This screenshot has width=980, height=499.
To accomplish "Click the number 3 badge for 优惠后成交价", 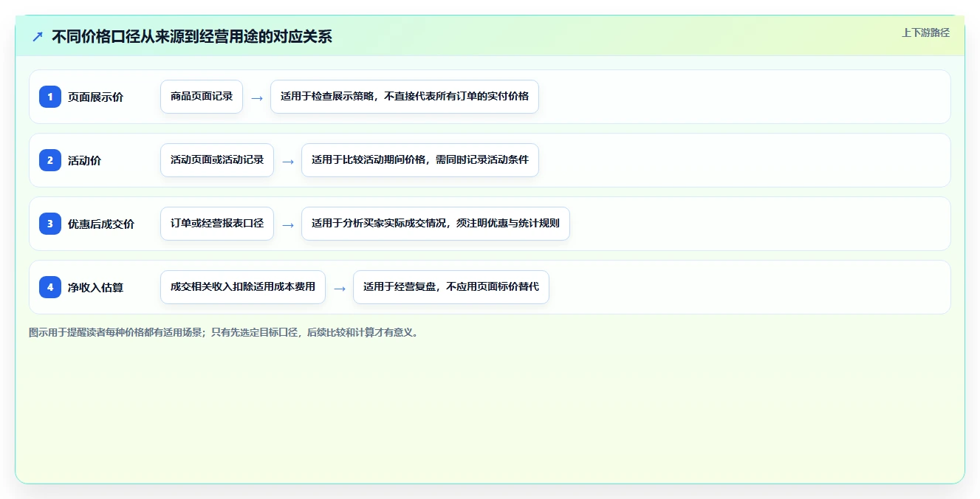I will click(50, 224).
